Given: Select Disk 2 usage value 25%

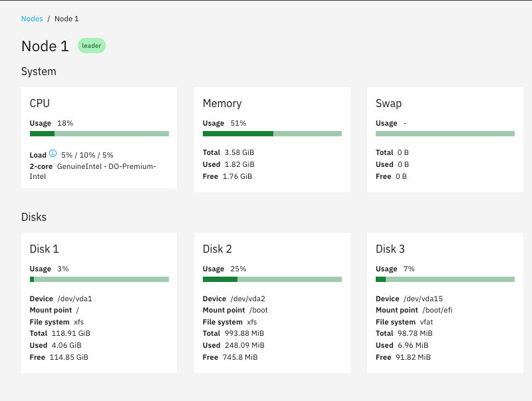Looking at the screenshot, I should [x=238, y=269].
